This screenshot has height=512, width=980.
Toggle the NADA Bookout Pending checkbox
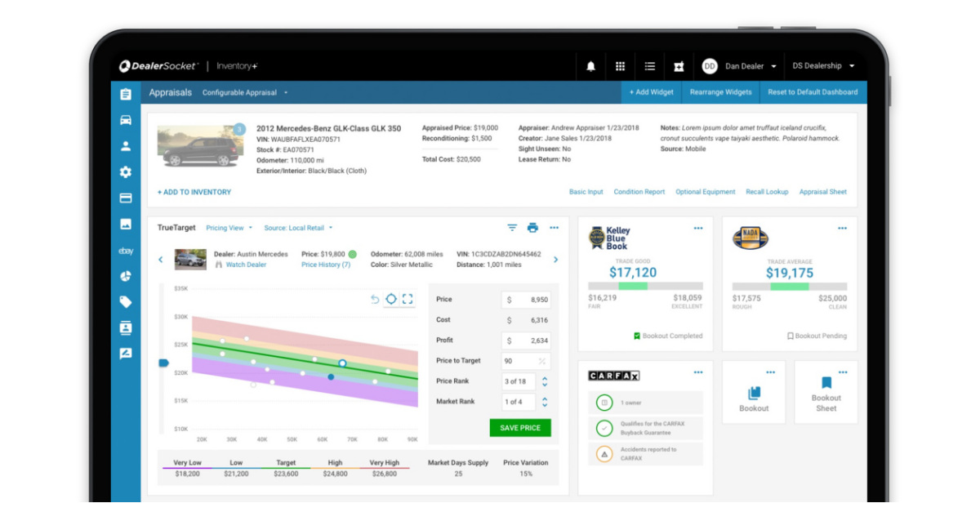tap(790, 336)
